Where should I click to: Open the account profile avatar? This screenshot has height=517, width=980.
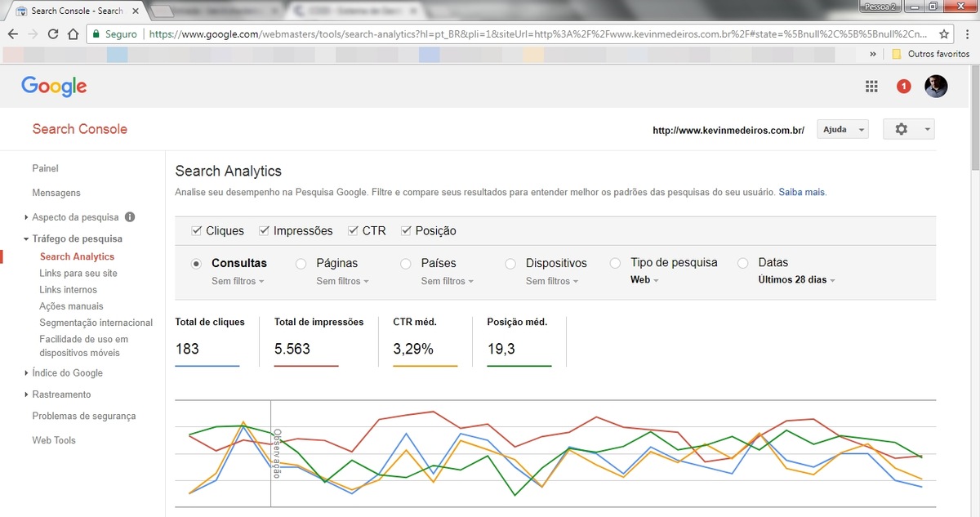(936, 87)
